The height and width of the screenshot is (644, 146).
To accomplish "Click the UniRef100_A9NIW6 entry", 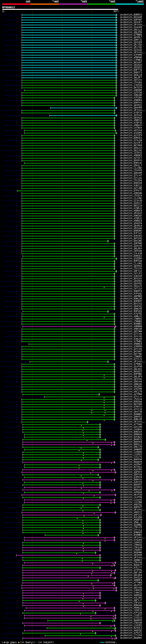I will click(131, 193).
